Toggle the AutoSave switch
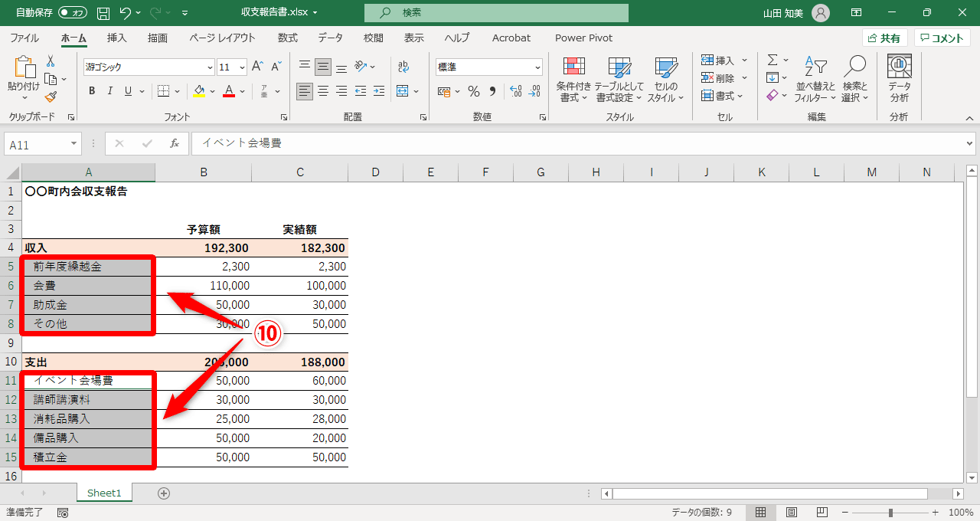This screenshot has width=980, height=521. 73,13
